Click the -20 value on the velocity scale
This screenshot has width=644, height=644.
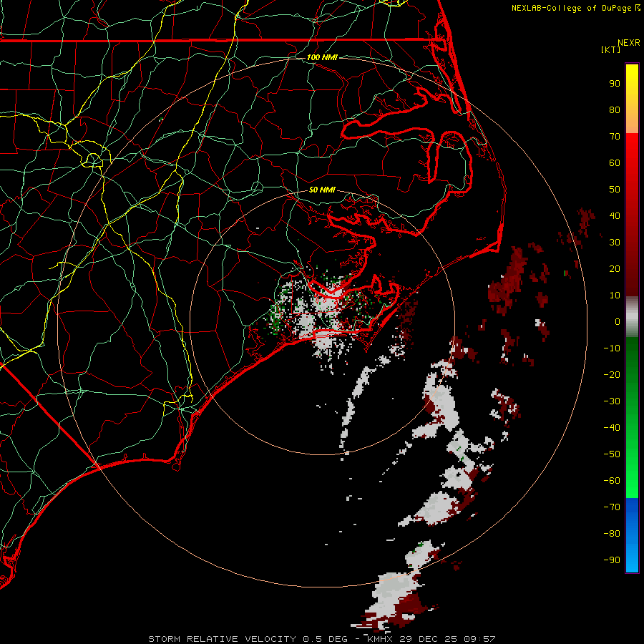point(612,374)
